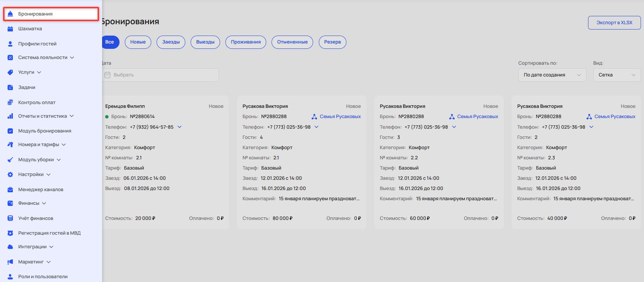Click the Роли и пользователи icon

click(x=10, y=277)
